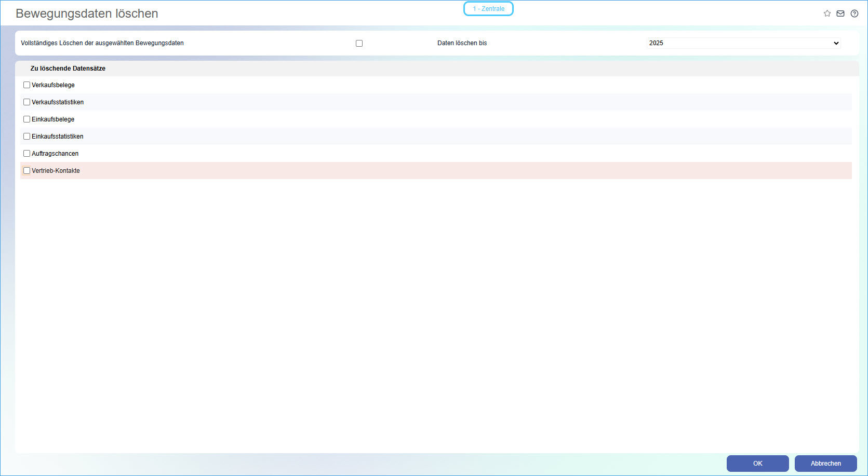Click the Auftragschancen label text
The height and width of the screenshot is (476, 868).
pos(55,154)
